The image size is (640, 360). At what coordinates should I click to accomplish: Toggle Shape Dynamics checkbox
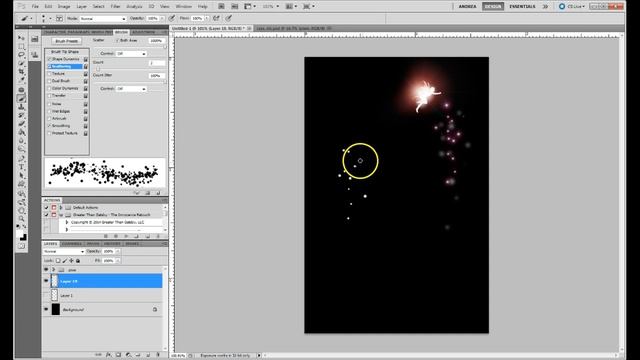49,59
